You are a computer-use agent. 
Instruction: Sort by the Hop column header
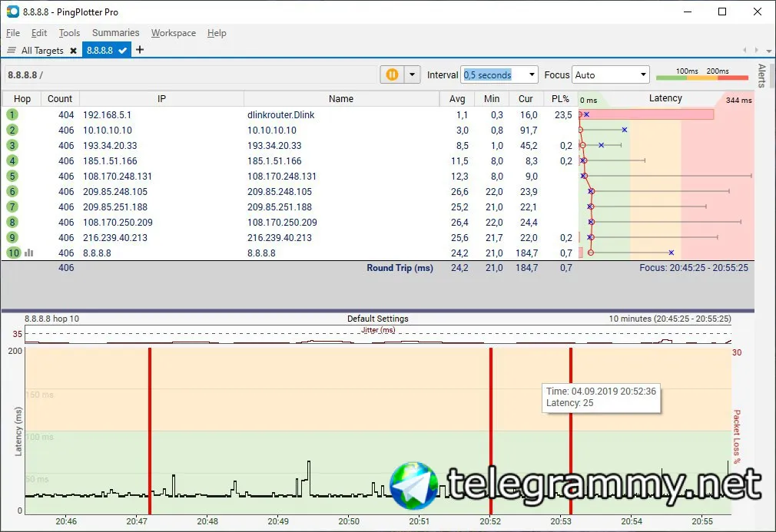pos(22,99)
